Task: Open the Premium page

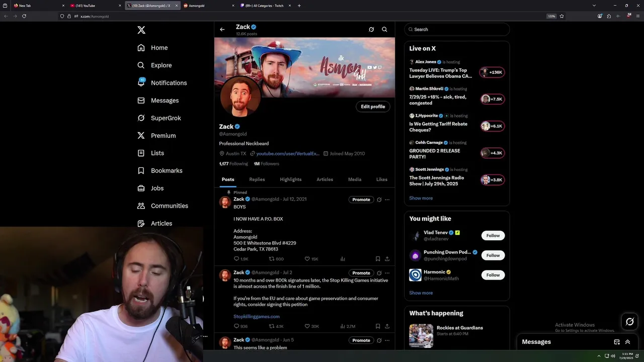Action: (x=156, y=136)
